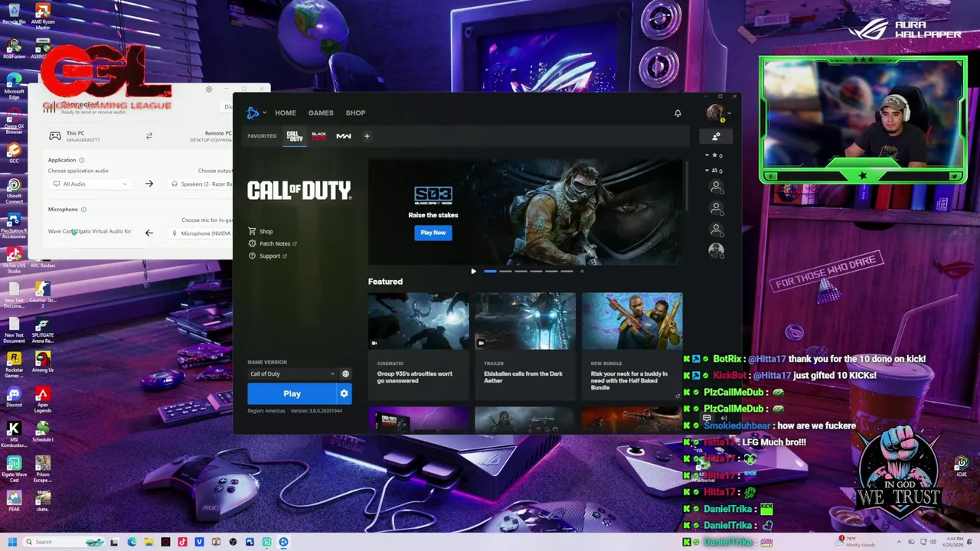Open File Explorer from the taskbar
This screenshot has width=980, height=551.
[x=149, y=542]
